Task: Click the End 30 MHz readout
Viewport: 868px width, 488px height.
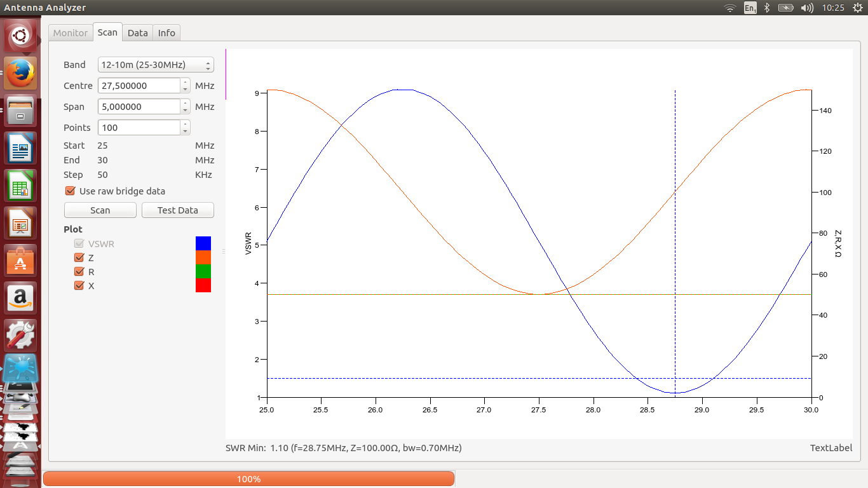Action: 139,160
